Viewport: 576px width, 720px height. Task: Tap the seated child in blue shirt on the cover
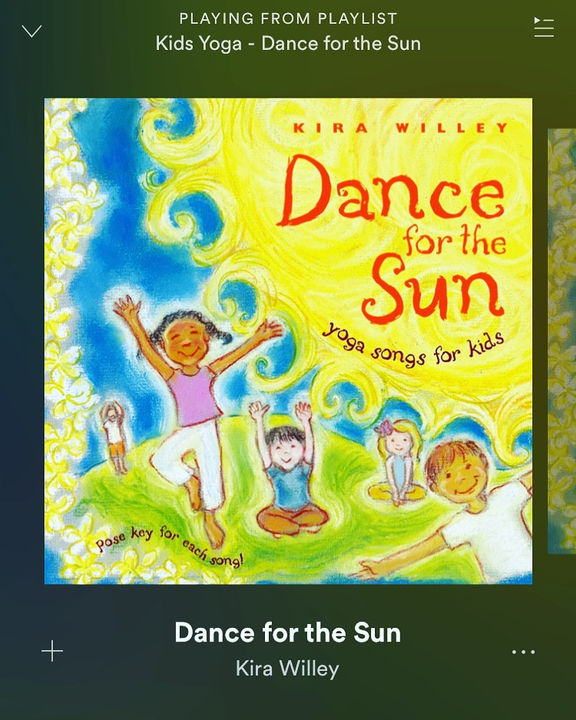pos(288,468)
